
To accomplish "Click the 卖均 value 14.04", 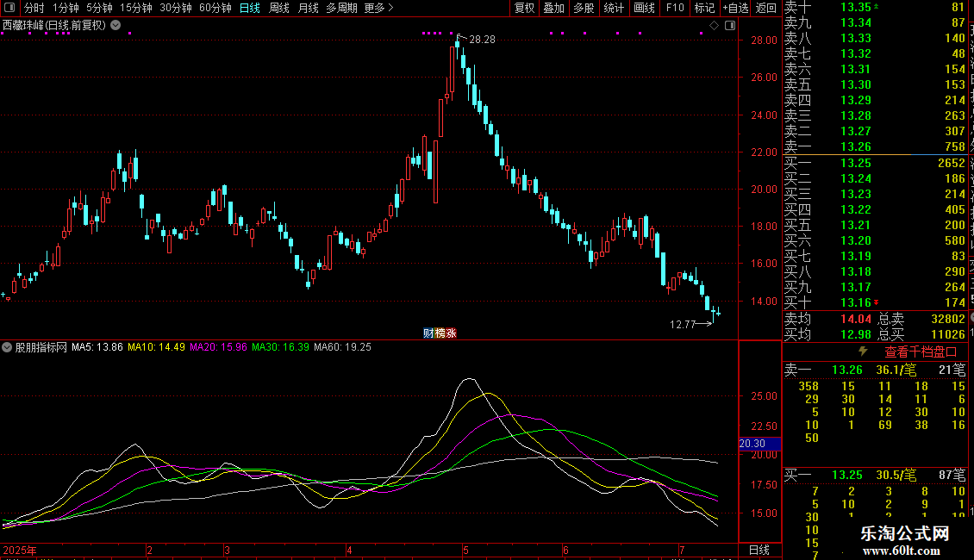I will (x=855, y=319).
